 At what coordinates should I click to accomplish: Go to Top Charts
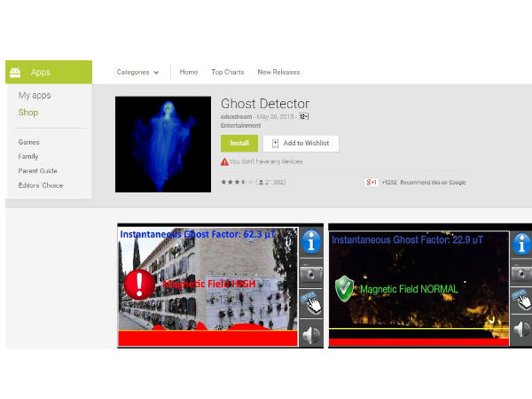click(228, 73)
